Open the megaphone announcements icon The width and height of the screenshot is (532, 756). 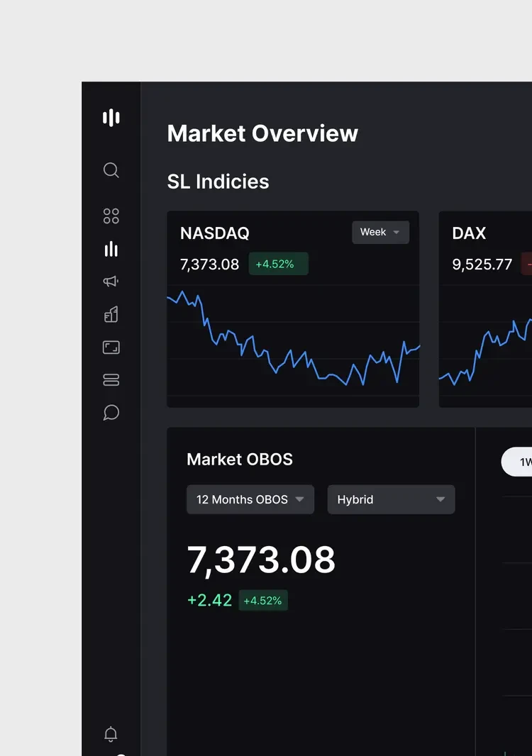coord(111,281)
